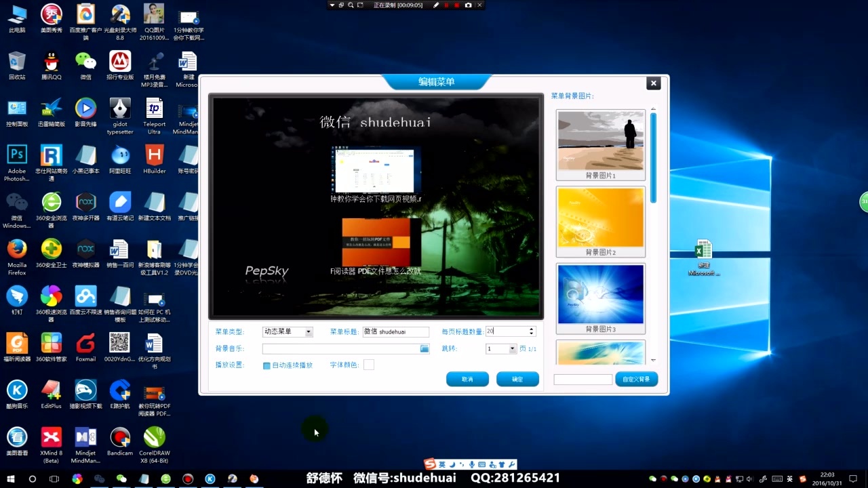Open Task View on the taskbar

coord(54,479)
